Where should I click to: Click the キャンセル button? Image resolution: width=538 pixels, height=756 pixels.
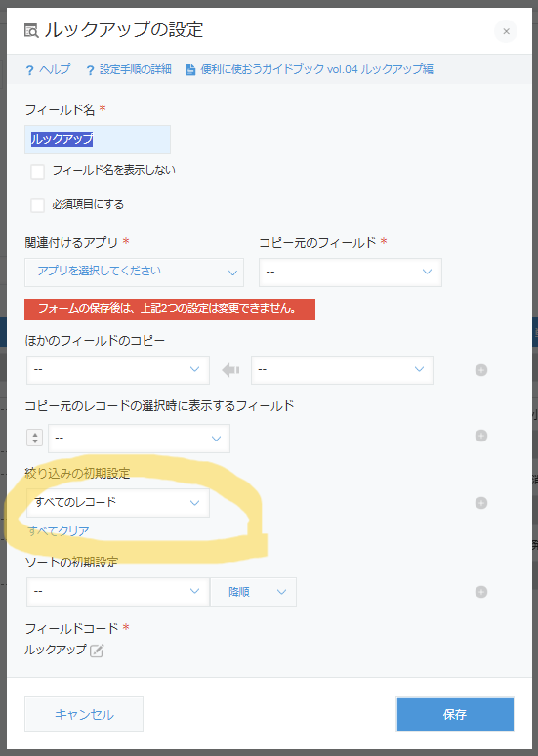click(84, 714)
